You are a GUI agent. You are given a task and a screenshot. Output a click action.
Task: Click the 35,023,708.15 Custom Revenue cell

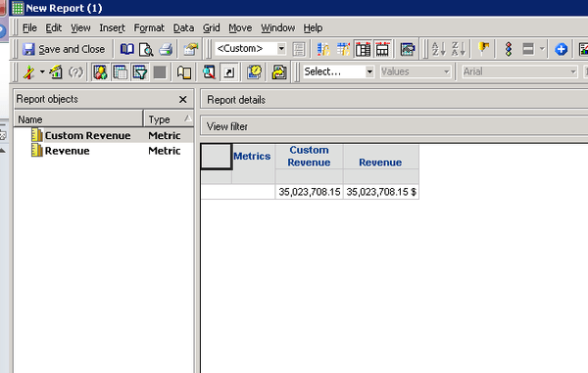(x=309, y=192)
